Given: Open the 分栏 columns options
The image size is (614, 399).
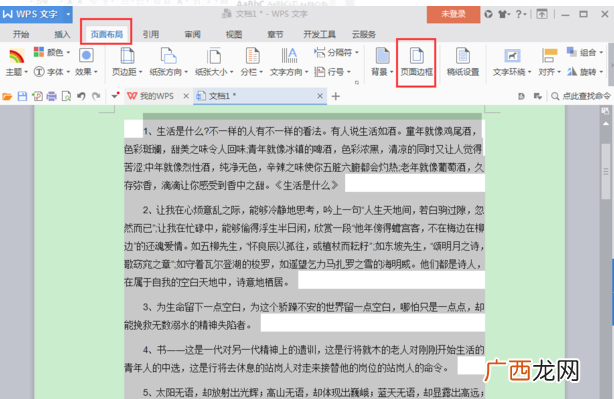Looking at the screenshot, I should coord(252,62).
